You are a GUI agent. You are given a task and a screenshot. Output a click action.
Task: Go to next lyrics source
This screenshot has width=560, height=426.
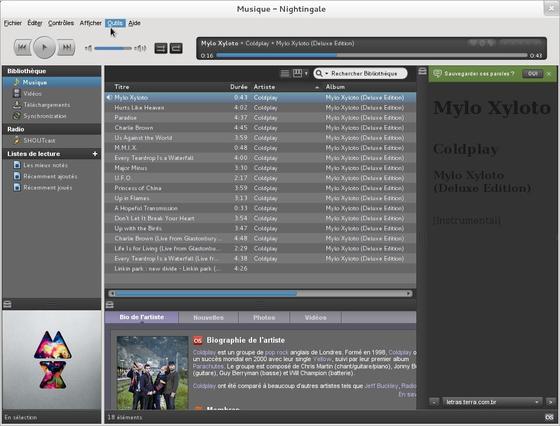click(x=550, y=402)
